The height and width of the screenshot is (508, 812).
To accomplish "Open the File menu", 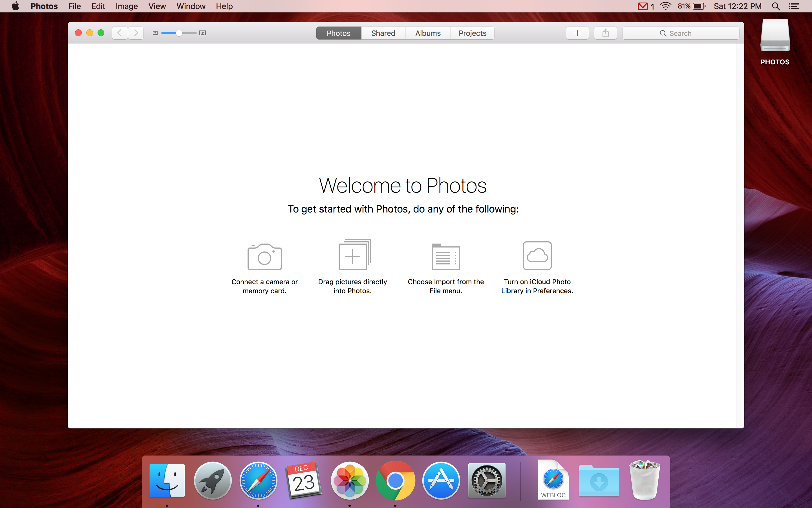I will [74, 6].
